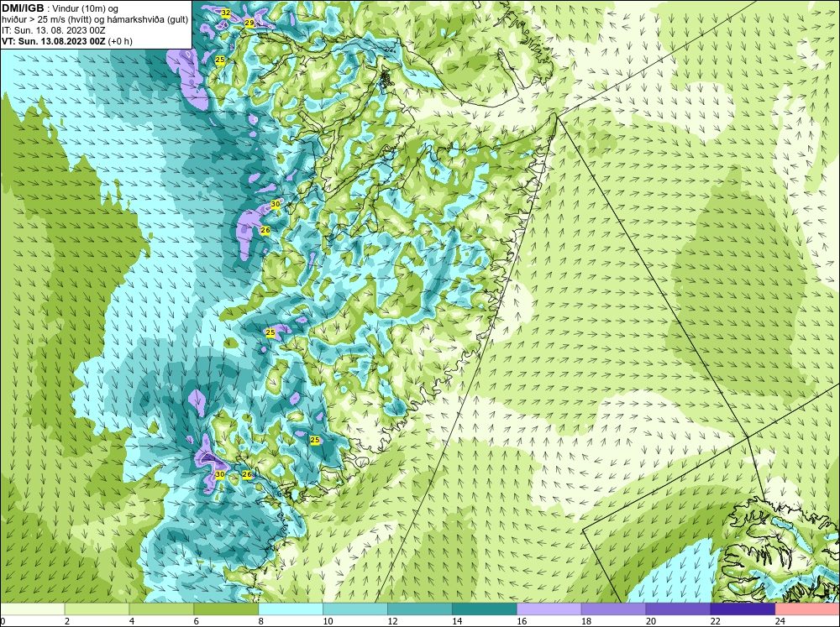The width and height of the screenshot is (840, 627).
Task: Select the 6–8 m/s olive green legend swatch
Action: pyautogui.click(x=226, y=609)
